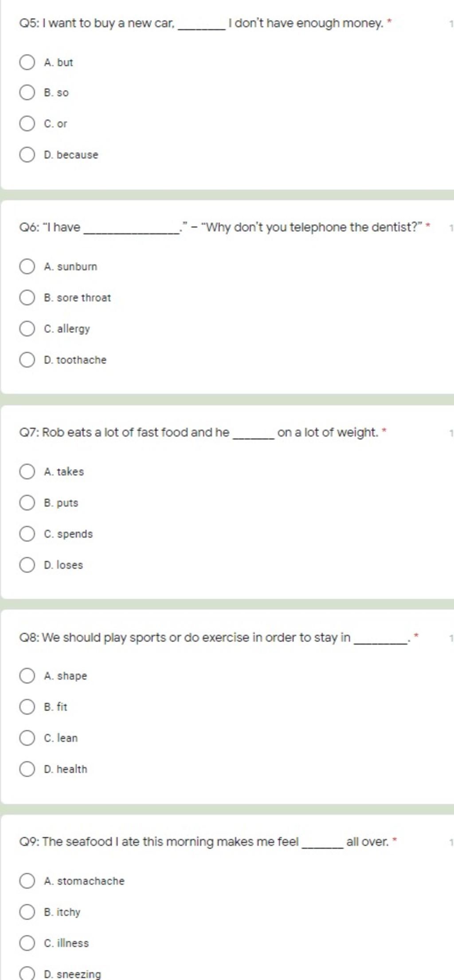Pick C. illness option in Q9
Image resolution: width=454 pixels, height=980 pixels.
click(x=27, y=943)
